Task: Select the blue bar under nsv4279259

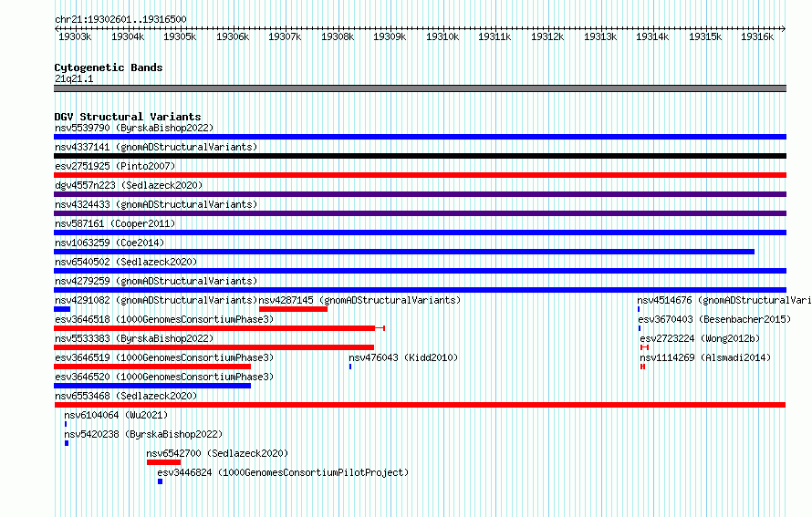Action: (420, 290)
